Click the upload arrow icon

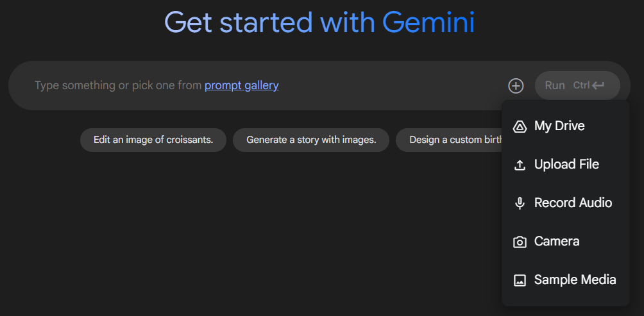(520, 165)
